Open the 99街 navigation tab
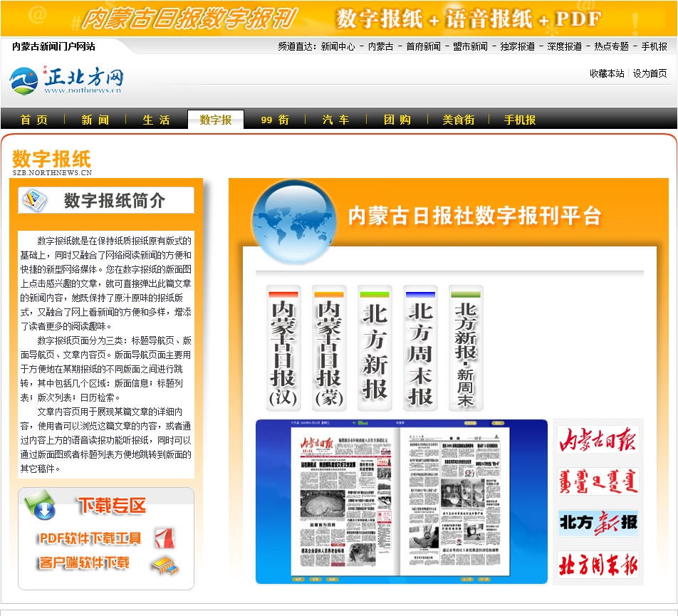Image resolution: width=678 pixels, height=616 pixels. (x=275, y=120)
